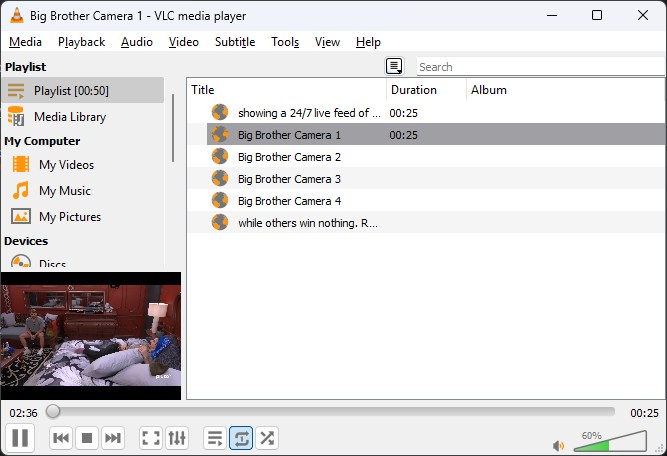
Task: Adjust the volume slider at 60%
Action: point(610,442)
